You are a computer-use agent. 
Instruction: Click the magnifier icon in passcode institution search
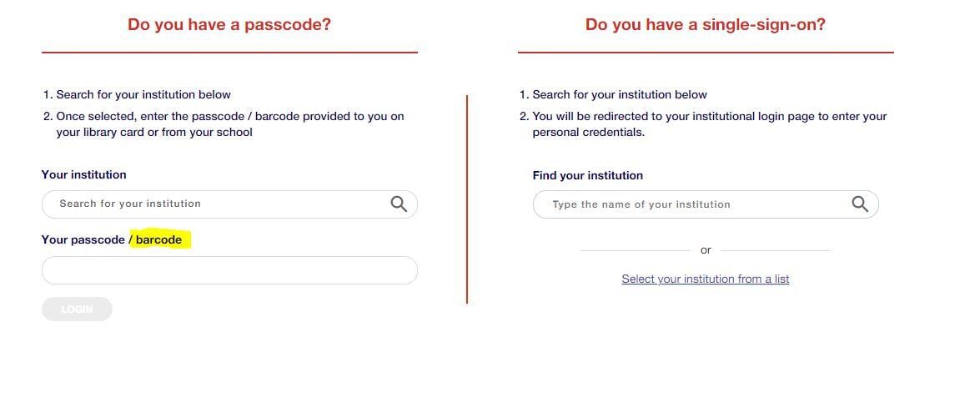[x=399, y=204]
